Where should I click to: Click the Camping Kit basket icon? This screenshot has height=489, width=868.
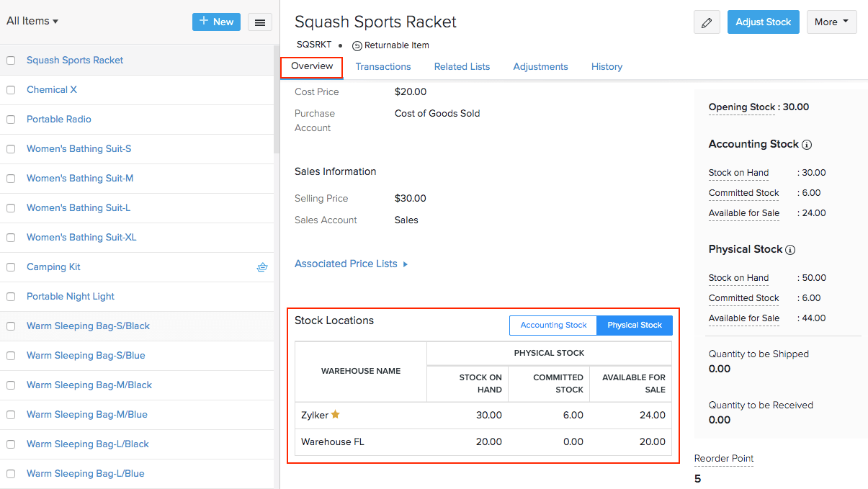tap(262, 267)
